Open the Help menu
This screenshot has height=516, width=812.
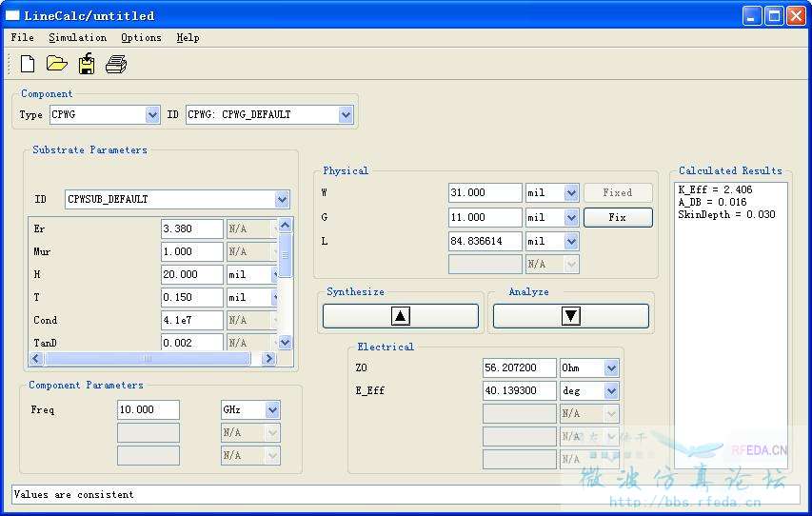point(188,37)
